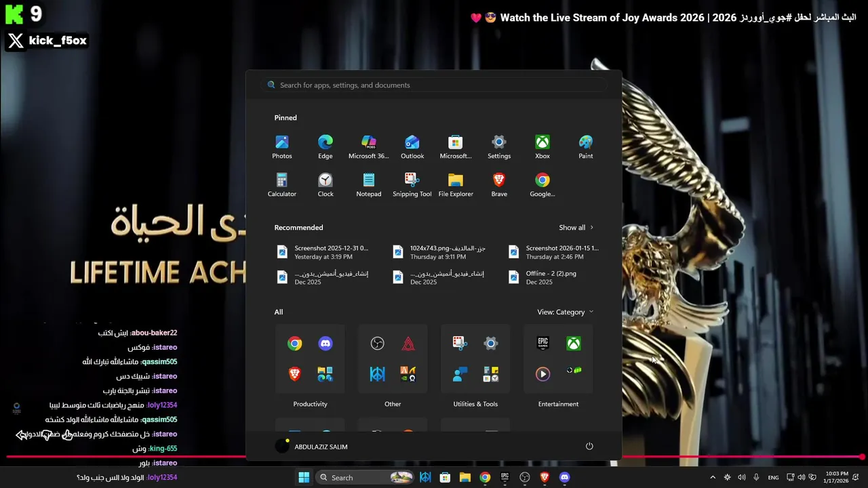Open Outlook from the Pinned apps

tap(412, 147)
